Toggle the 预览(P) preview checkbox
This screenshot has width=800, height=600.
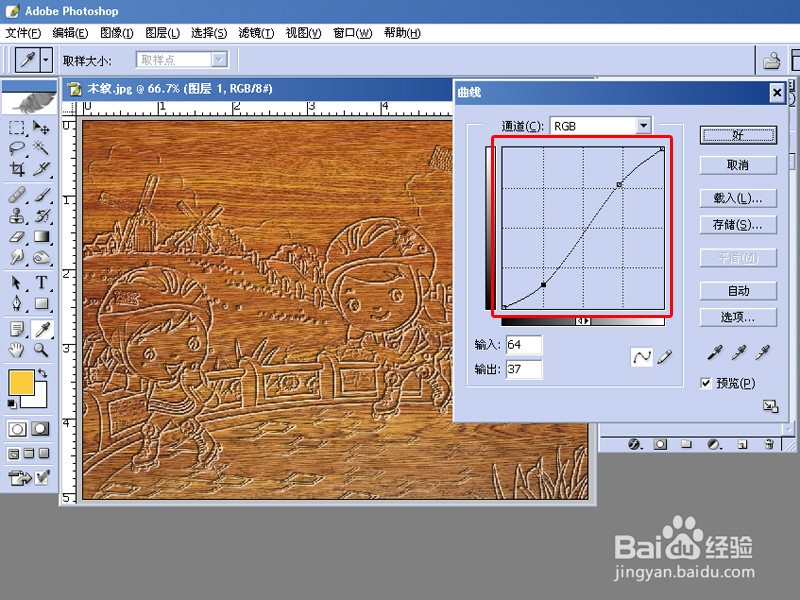tap(706, 383)
